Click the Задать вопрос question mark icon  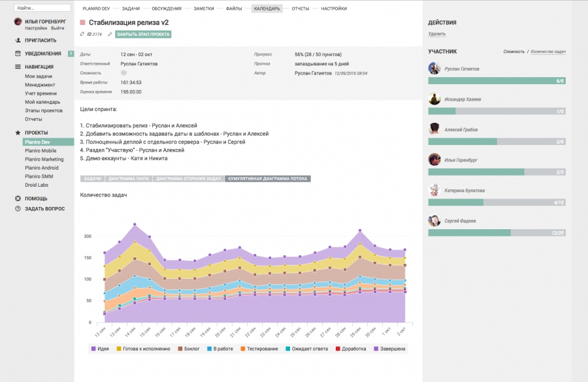coord(18,208)
